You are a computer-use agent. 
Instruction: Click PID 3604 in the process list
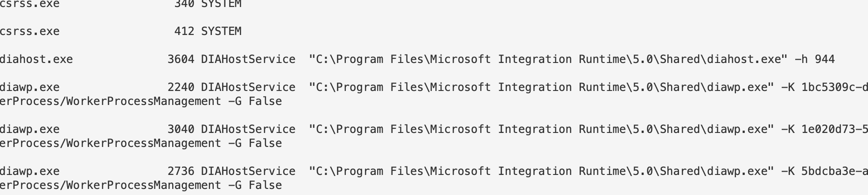tap(181, 60)
